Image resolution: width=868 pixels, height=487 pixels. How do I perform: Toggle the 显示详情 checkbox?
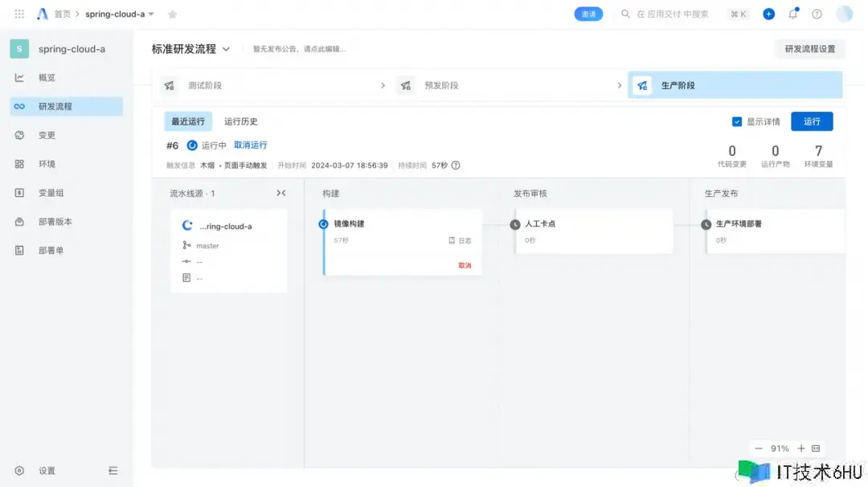click(x=737, y=121)
